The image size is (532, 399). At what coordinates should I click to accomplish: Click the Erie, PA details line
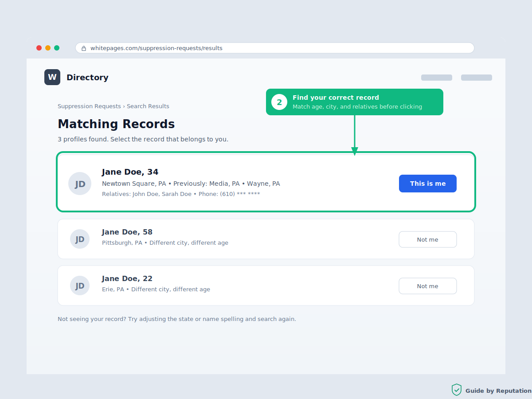pos(156,289)
